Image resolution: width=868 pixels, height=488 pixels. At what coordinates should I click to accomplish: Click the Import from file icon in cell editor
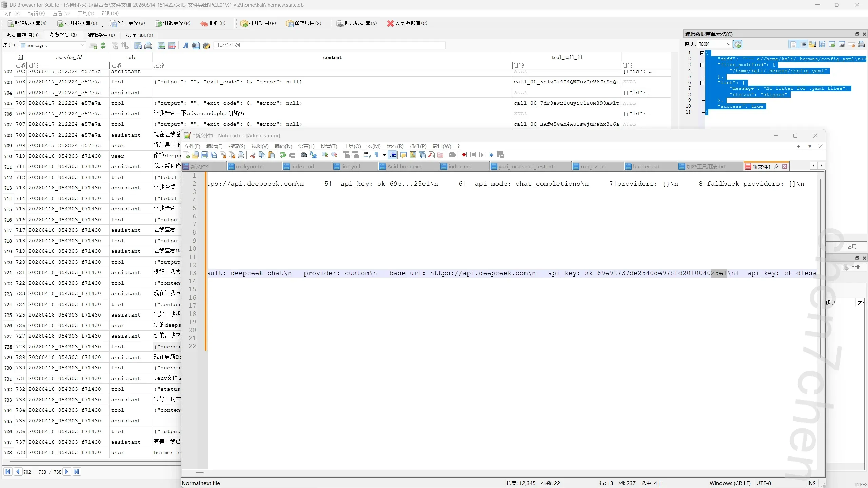click(x=813, y=44)
